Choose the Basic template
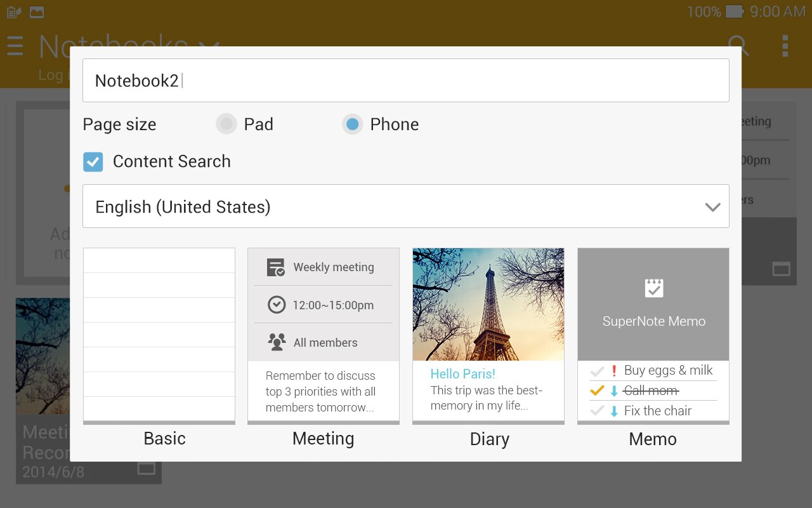812x508 pixels. pos(159,335)
